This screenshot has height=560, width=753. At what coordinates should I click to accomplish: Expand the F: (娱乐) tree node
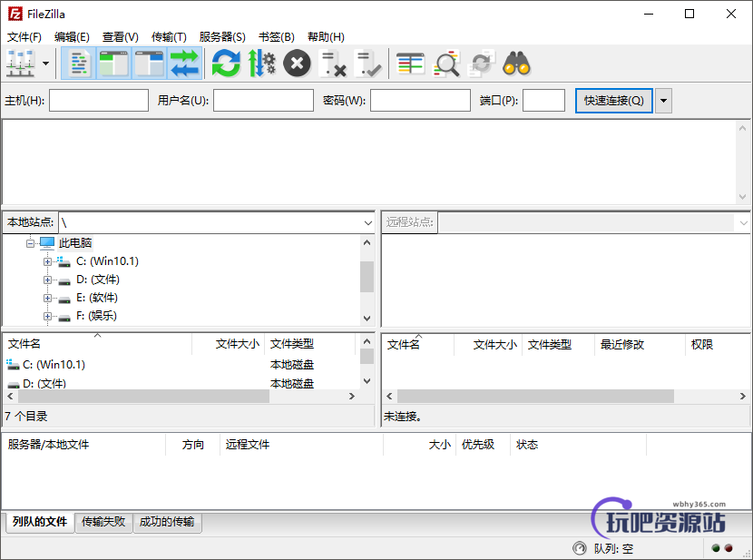(x=47, y=317)
